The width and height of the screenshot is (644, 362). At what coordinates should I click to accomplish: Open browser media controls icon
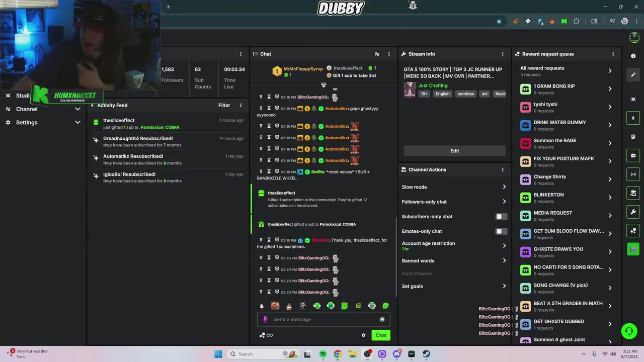point(612,21)
